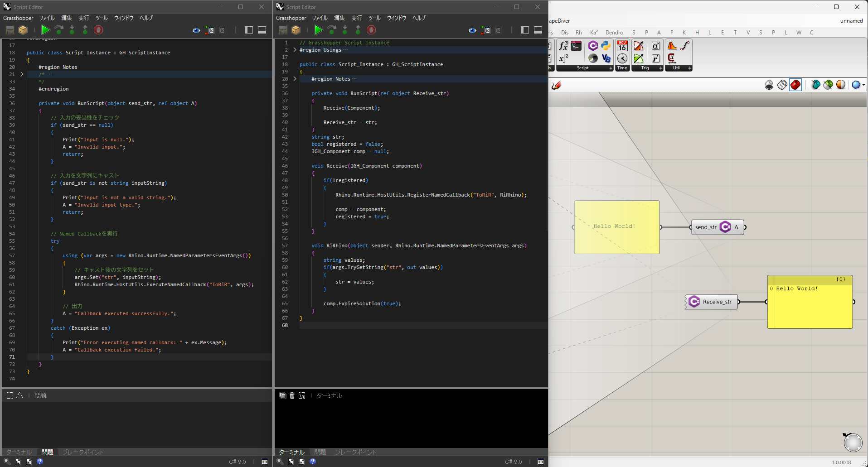Open help icon in left editor status bar
Screen dimensions: 868x467
(40, 462)
